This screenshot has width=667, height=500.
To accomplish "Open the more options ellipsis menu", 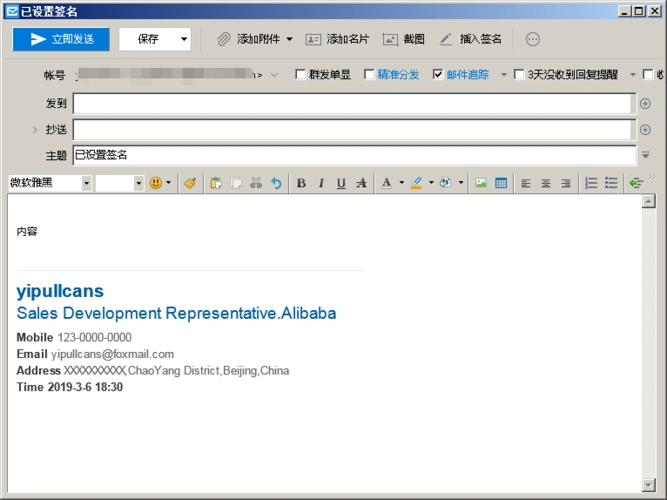I will [533, 39].
